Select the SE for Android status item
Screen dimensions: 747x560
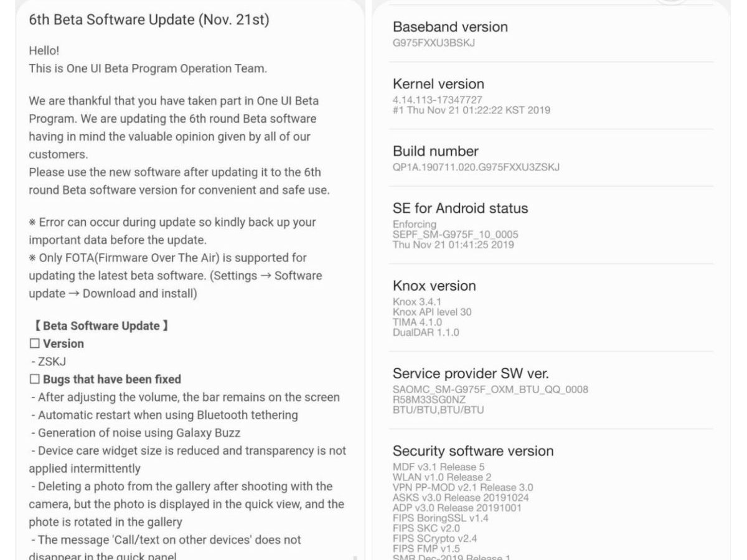pyautogui.click(x=460, y=208)
